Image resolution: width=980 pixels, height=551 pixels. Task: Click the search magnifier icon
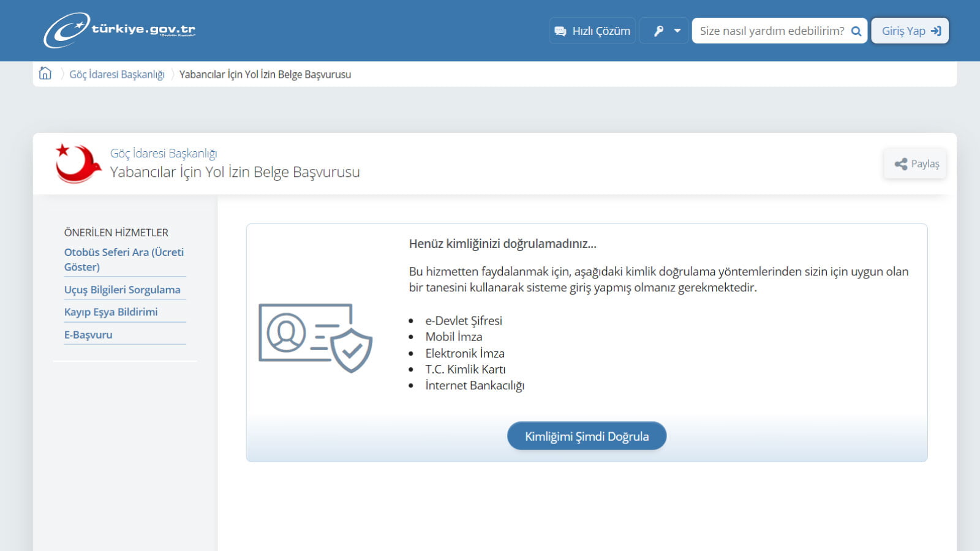point(856,31)
